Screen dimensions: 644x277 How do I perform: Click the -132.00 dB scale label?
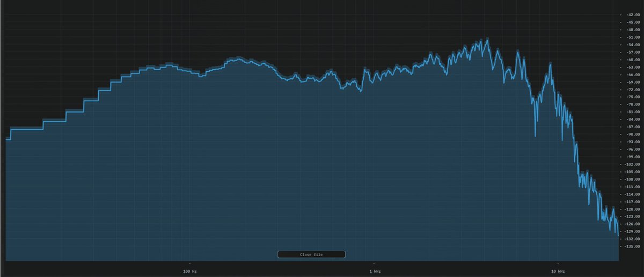point(632,239)
